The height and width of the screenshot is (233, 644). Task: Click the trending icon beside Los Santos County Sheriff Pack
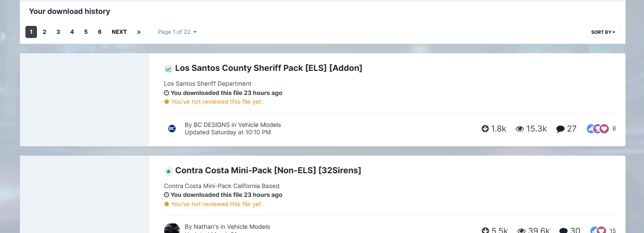point(168,69)
